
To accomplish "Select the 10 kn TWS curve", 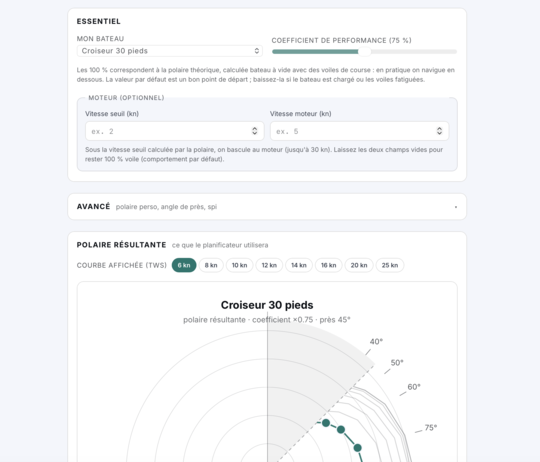I will pos(239,265).
